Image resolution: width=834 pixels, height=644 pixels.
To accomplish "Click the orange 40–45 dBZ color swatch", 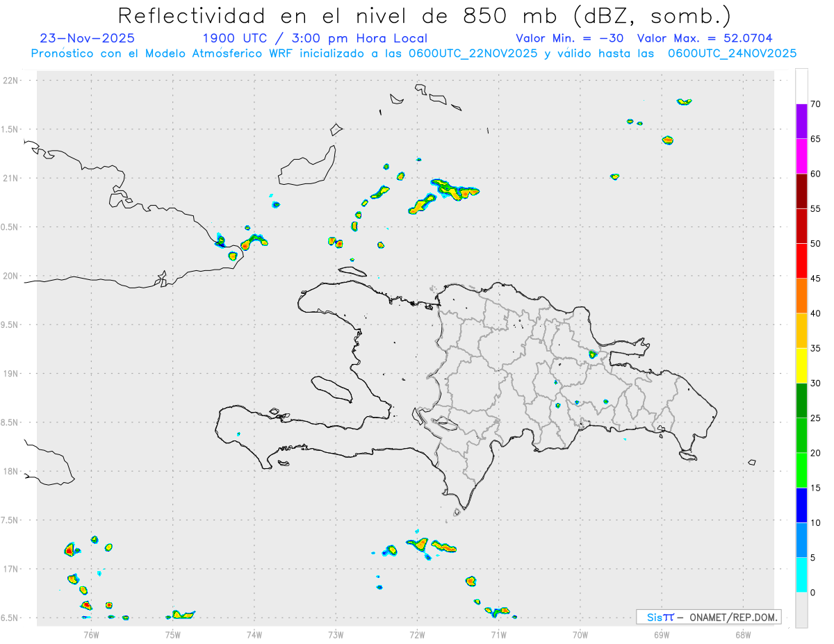I will pos(801,296).
